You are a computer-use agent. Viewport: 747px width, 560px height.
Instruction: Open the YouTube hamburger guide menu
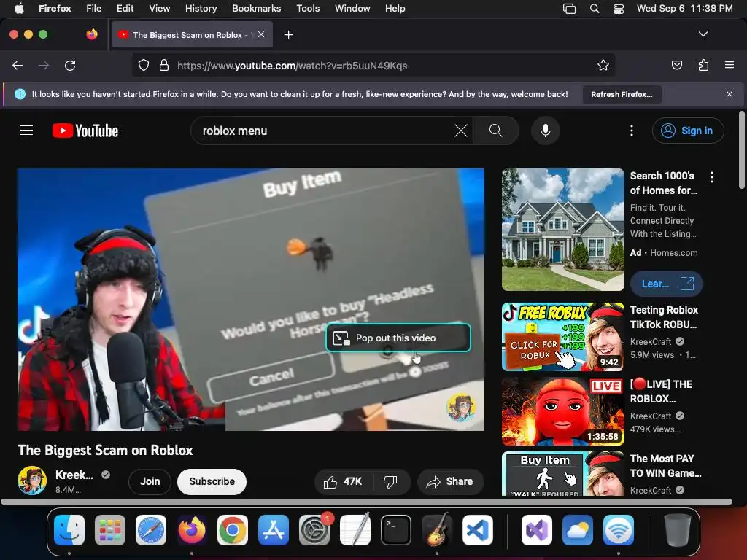[x=26, y=131]
